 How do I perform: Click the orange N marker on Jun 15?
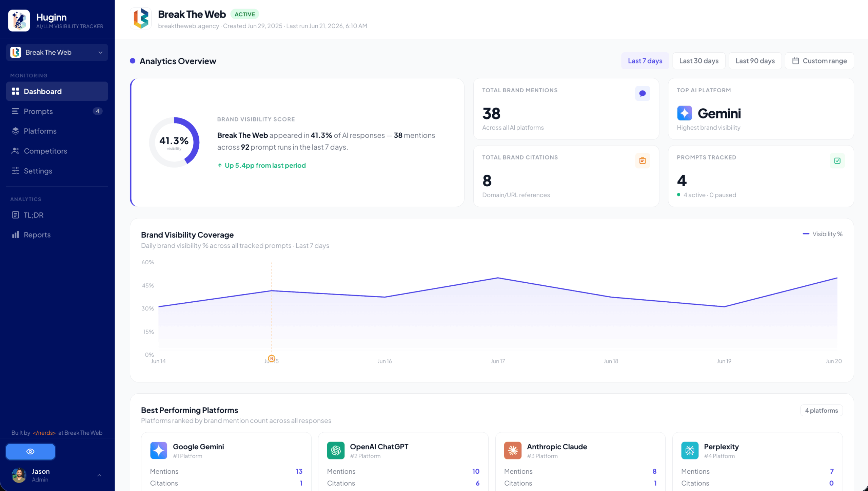coord(272,358)
